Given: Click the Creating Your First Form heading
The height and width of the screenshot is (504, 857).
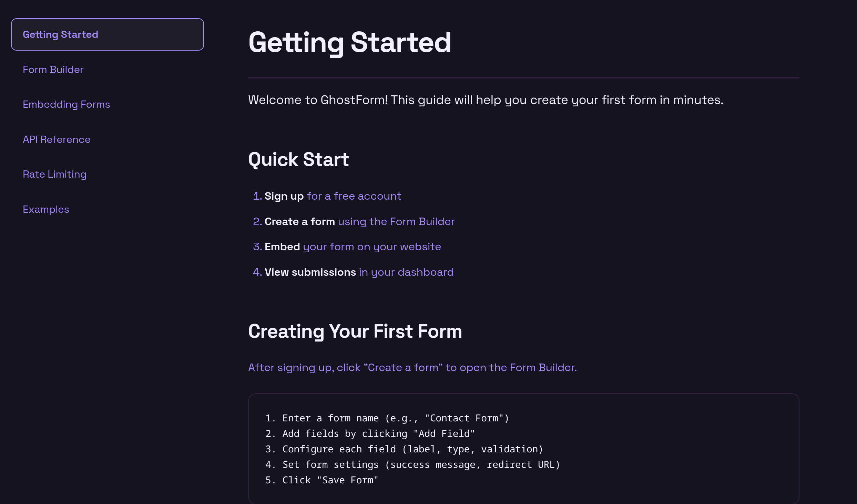Looking at the screenshot, I should 355,331.
